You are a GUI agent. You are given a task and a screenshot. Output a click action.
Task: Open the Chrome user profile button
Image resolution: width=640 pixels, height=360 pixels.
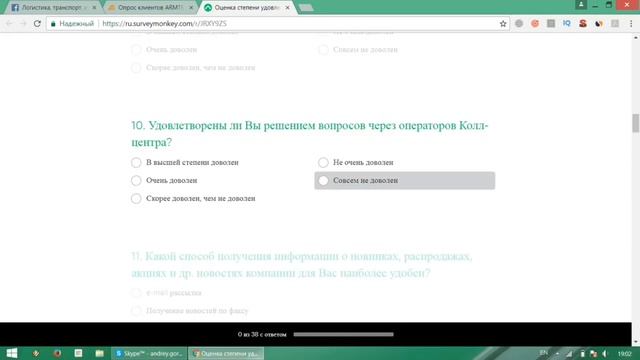click(581, 4)
